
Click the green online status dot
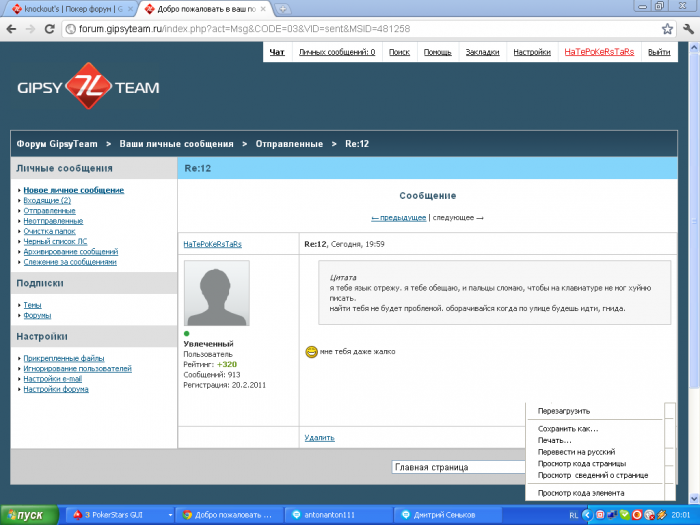pyautogui.click(x=187, y=333)
